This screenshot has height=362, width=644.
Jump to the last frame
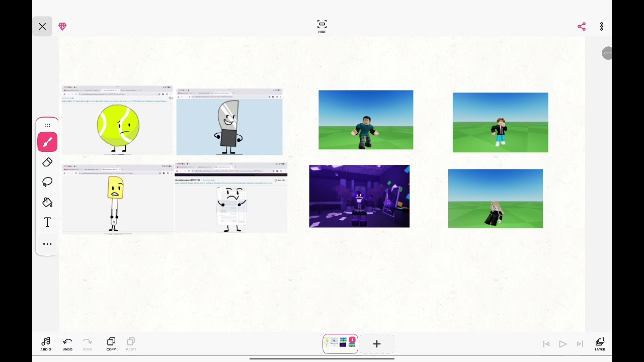point(580,344)
